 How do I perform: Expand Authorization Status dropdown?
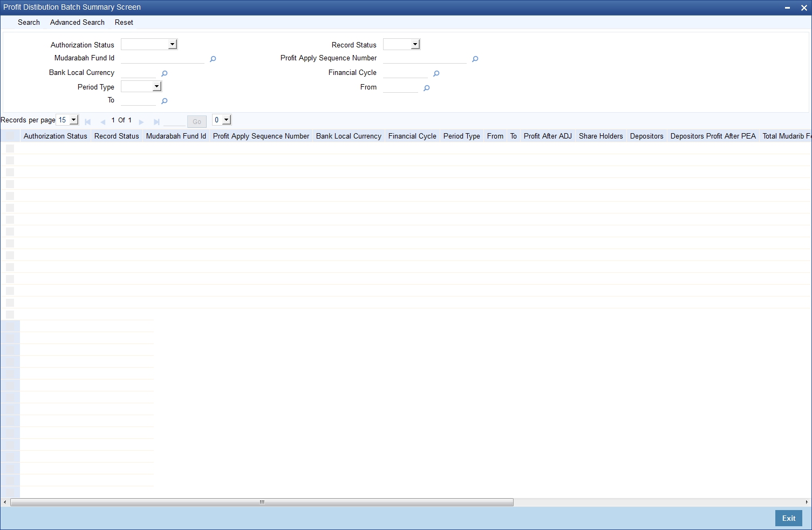[x=149, y=44]
